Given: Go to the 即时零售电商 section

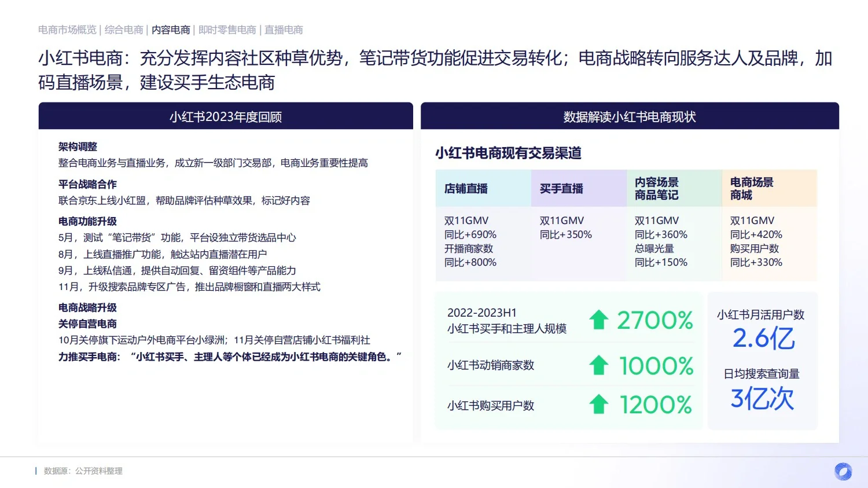Looking at the screenshot, I should click(x=227, y=30).
